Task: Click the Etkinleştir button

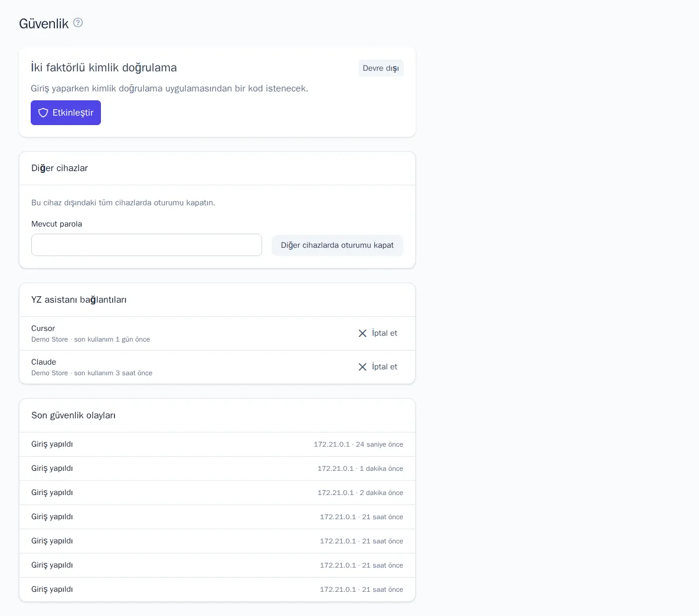Action: coord(66,113)
